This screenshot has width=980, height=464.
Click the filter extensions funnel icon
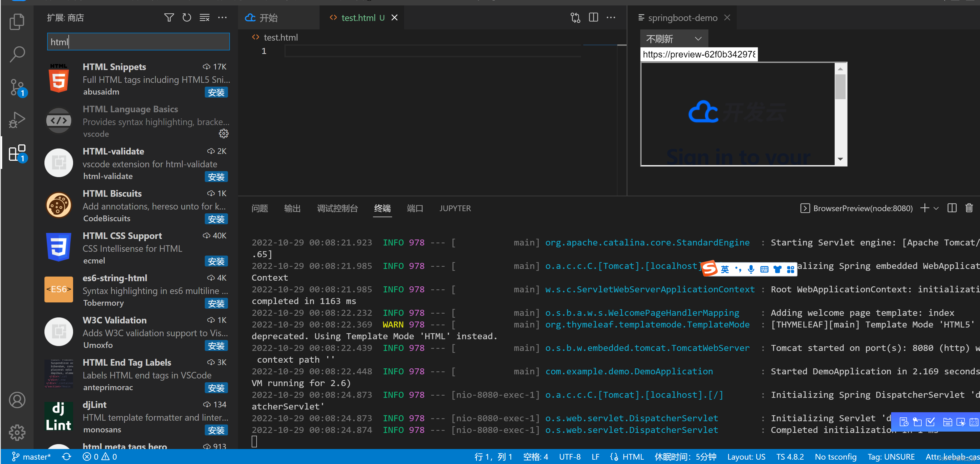tap(169, 17)
